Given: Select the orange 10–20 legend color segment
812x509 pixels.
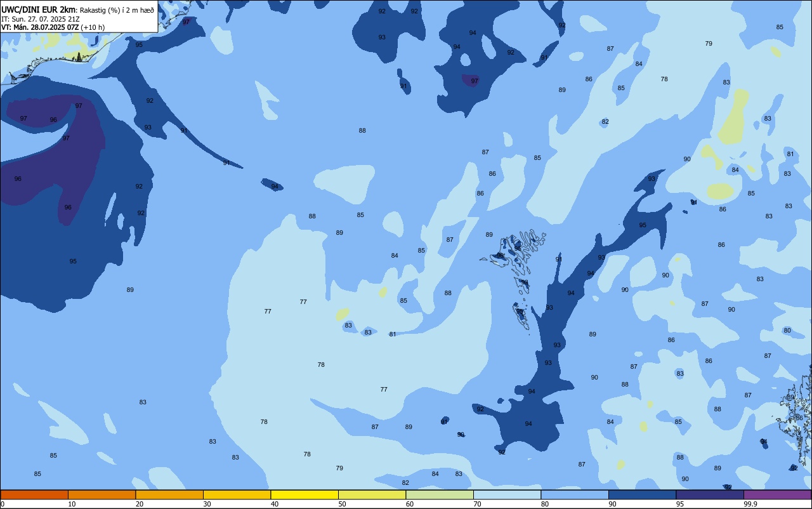Looking at the screenshot, I should (101, 494).
